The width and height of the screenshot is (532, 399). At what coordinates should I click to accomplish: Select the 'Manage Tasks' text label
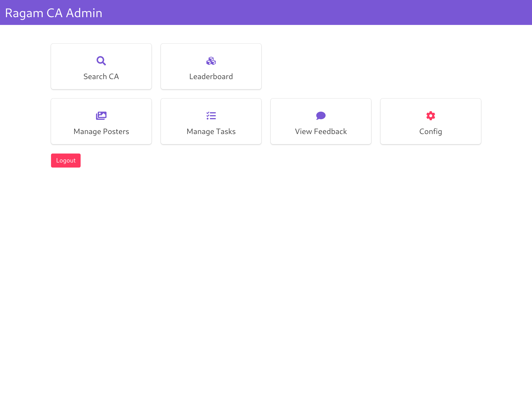(211, 131)
